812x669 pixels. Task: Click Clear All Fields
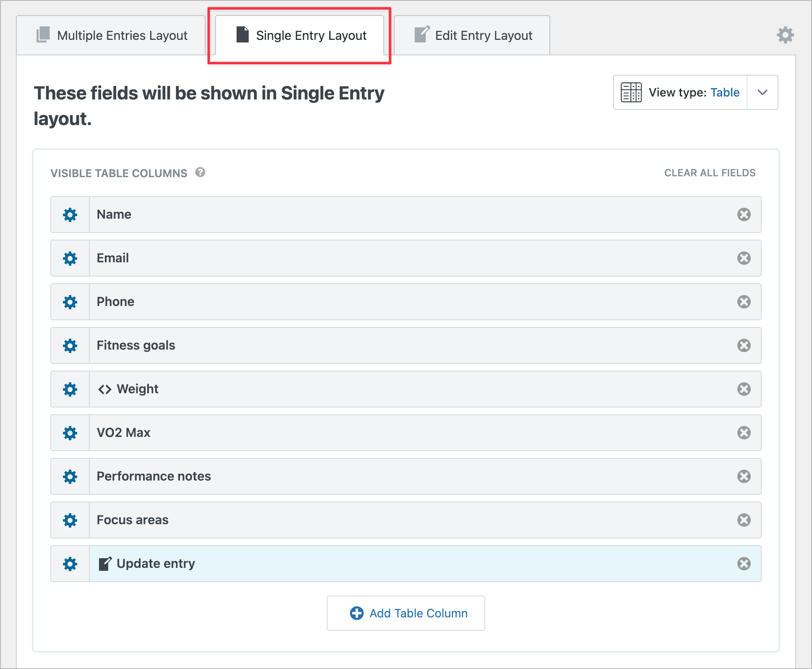click(x=709, y=172)
